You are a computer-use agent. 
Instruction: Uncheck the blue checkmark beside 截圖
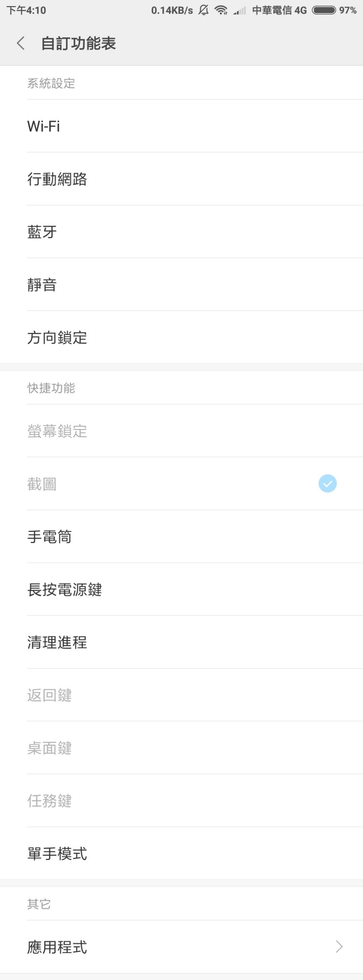pos(328,483)
